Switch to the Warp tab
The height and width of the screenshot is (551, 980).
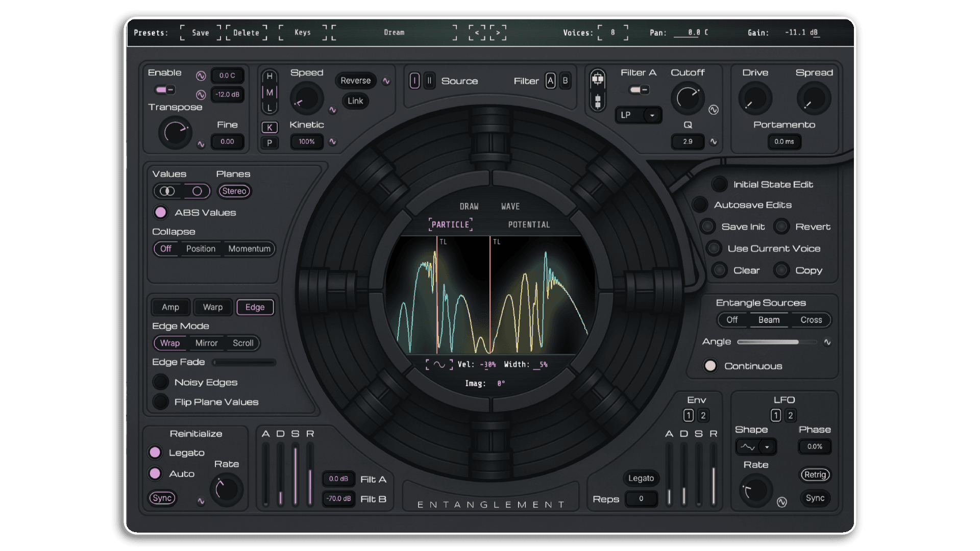click(213, 307)
